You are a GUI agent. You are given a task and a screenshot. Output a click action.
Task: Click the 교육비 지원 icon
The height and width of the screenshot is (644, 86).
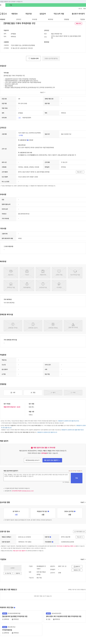[x=59, y=273]
